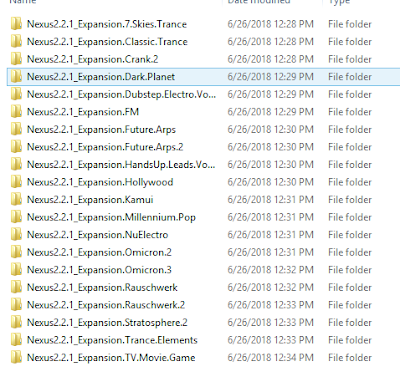Click folder icon of Dubstep.Electro row

(x=16, y=94)
